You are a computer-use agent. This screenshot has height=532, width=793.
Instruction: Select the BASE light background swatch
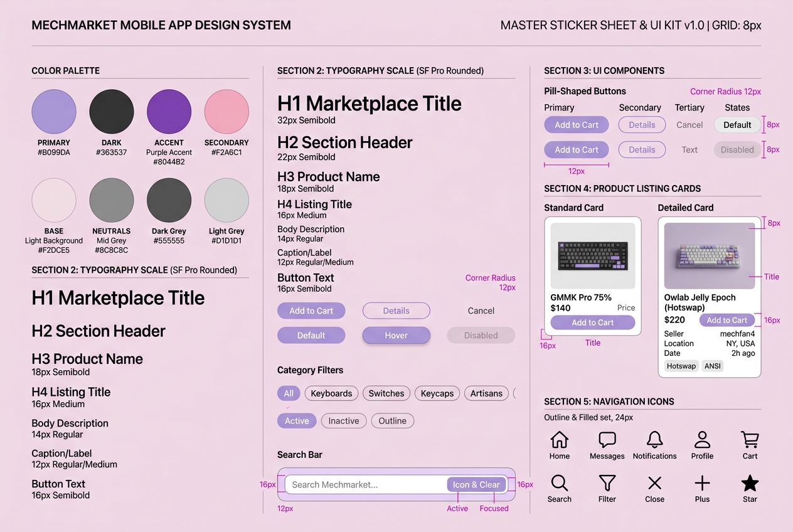point(54,200)
